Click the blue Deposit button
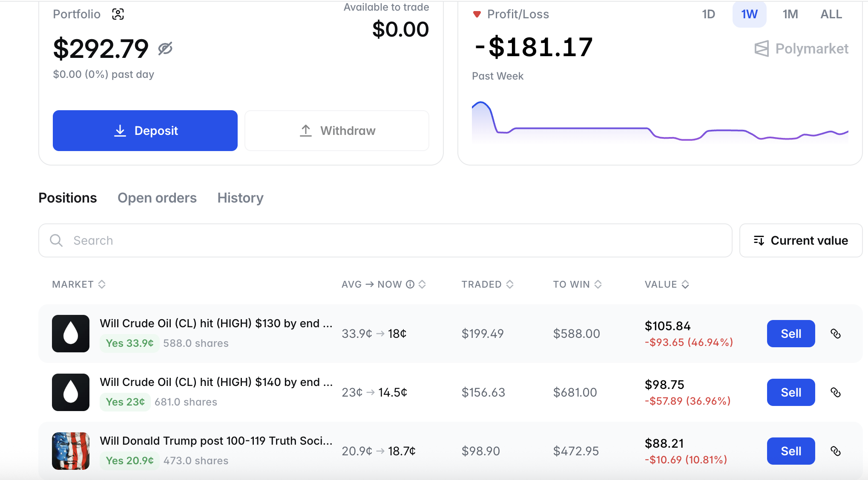Image resolution: width=868 pixels, height=480 pixels. (x=145, y=131)
